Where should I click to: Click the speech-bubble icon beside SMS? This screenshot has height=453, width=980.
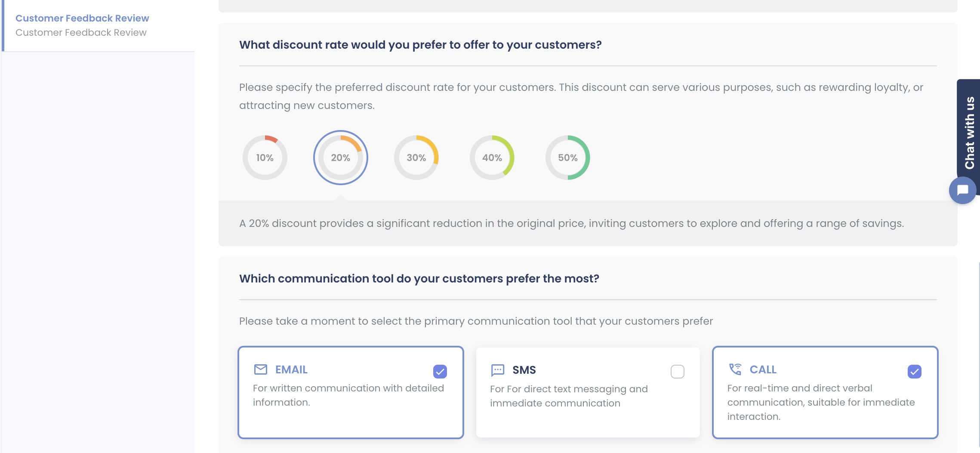click(498, 369)
